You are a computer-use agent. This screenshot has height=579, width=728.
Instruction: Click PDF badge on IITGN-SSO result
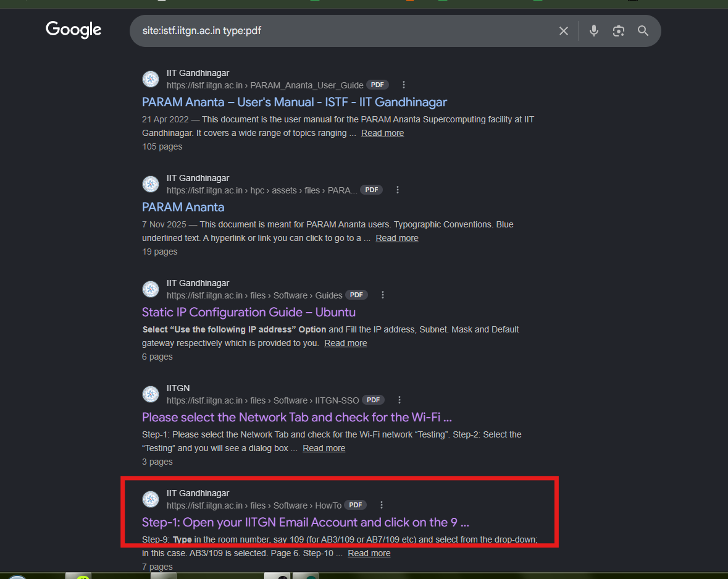click(x=374, y=400)
